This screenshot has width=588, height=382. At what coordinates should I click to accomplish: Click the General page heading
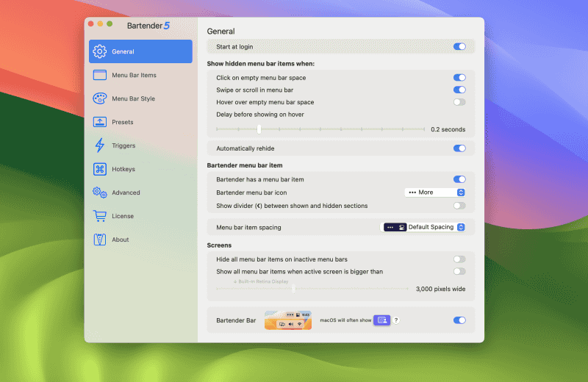click(x=221, y=32)
